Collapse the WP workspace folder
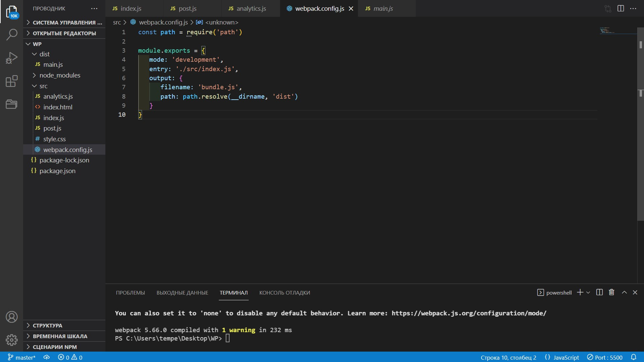Viewport: 644px width, 362px height. (x=64, y=44)
